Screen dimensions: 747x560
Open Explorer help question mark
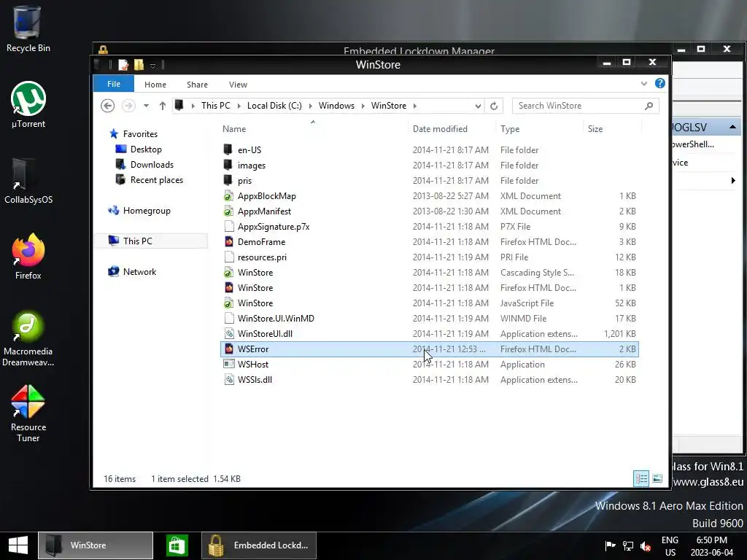(659, 84)
